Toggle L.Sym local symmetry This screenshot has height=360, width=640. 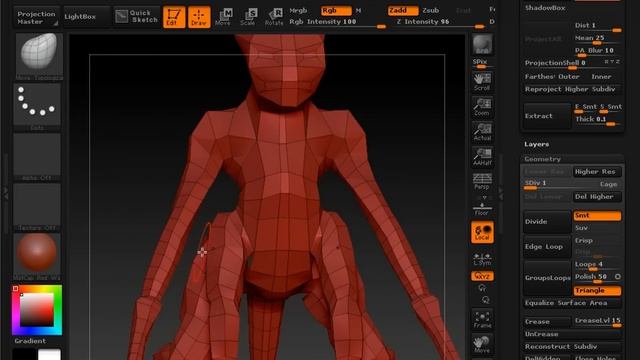(x=482, y=259)
